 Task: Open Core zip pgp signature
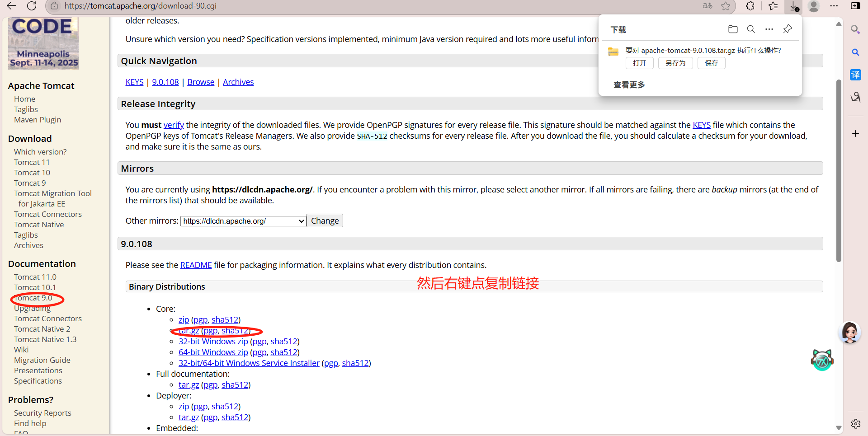tap(200, 320)
